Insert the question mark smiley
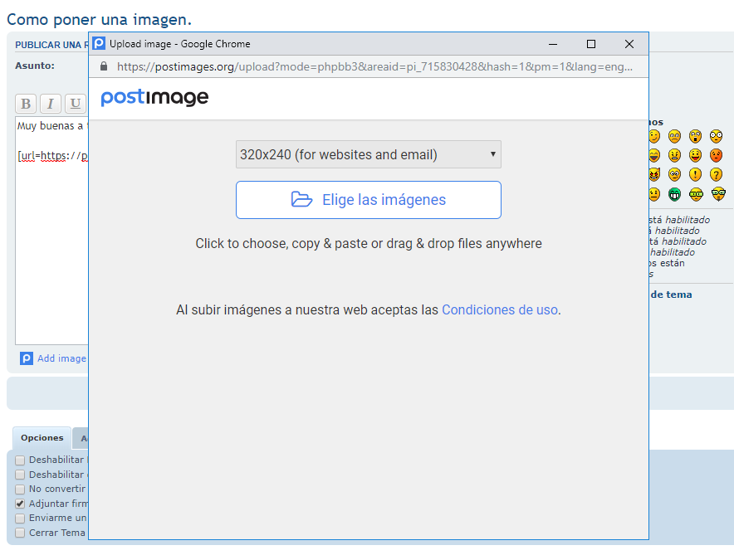The image size is (734, 560). tap(717, 174)
